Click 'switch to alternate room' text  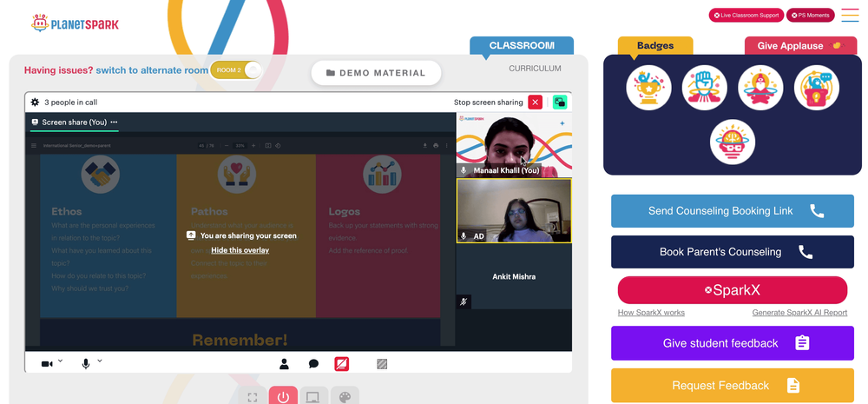click(x=152, y=70)
